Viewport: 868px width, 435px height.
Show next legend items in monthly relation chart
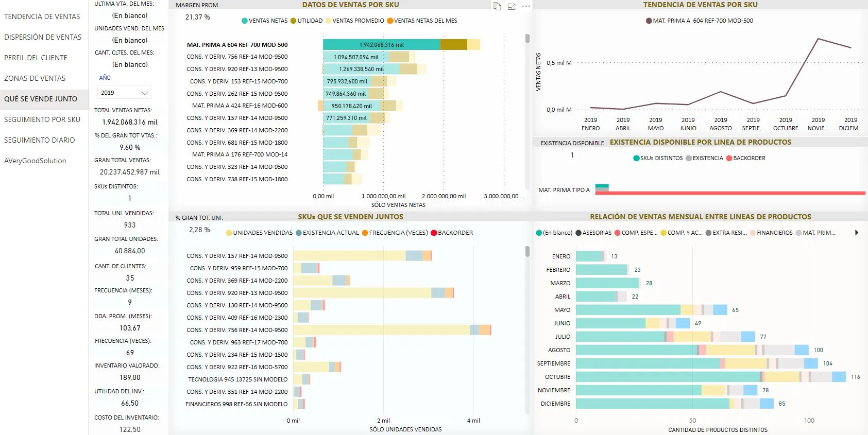pos(857,233)
